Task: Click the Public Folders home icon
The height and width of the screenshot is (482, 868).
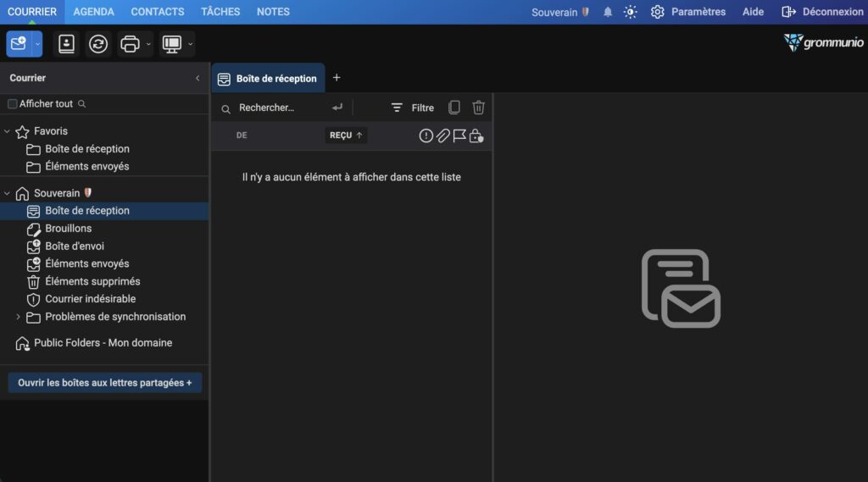Action: pyautogui.click(x=22, y=344)
